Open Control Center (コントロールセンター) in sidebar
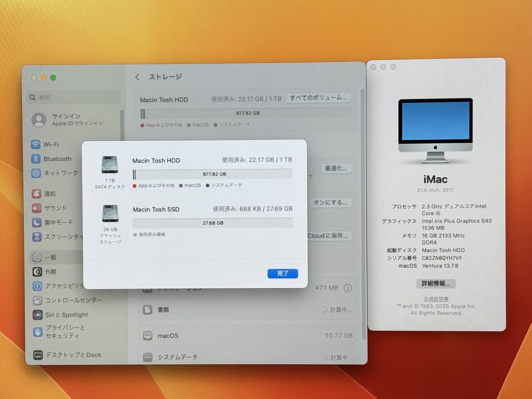This screenshot has width=532, height=399. tap(67, 300)
